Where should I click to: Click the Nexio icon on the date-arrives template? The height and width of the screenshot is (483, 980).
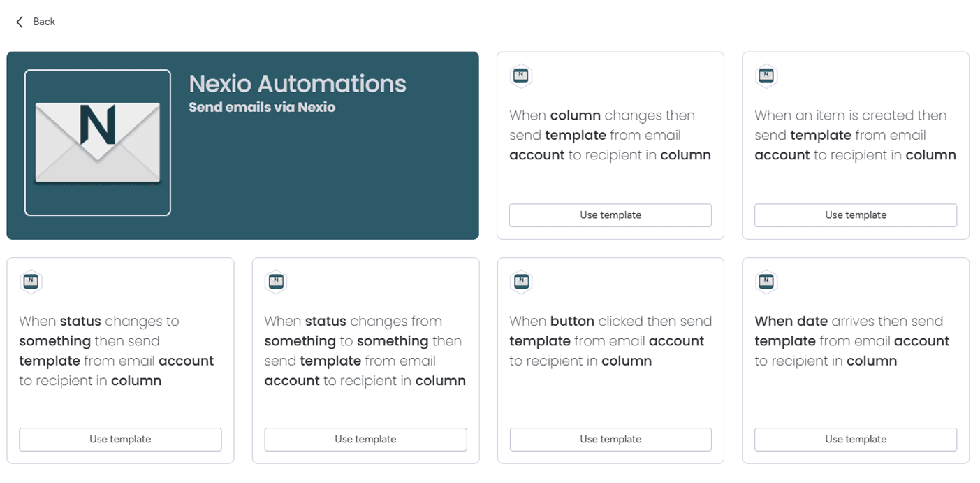(x=766, y=282)
